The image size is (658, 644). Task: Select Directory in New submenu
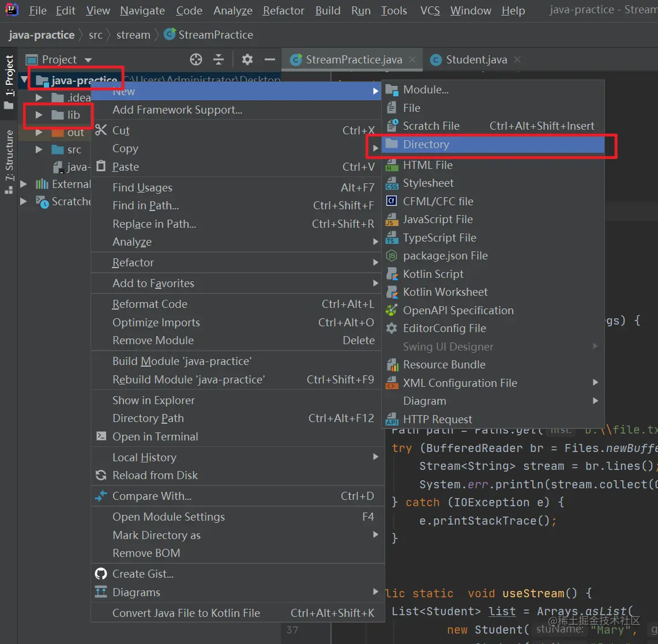492,144
